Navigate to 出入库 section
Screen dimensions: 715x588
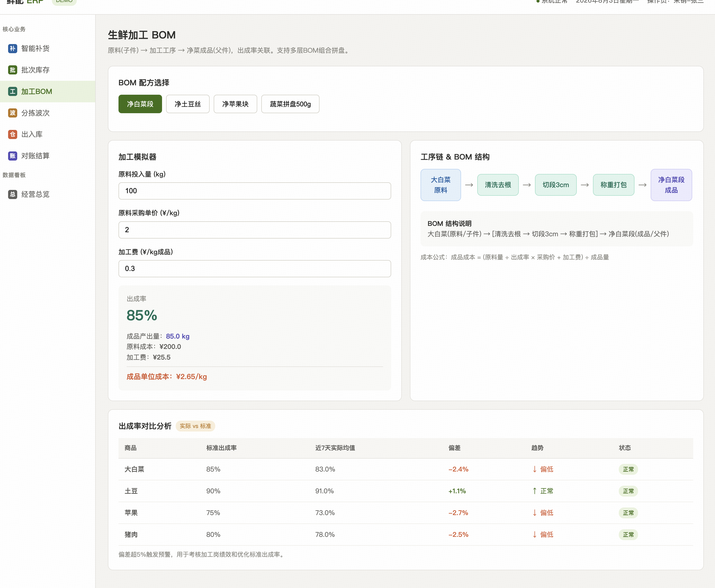tap(47, 134)
